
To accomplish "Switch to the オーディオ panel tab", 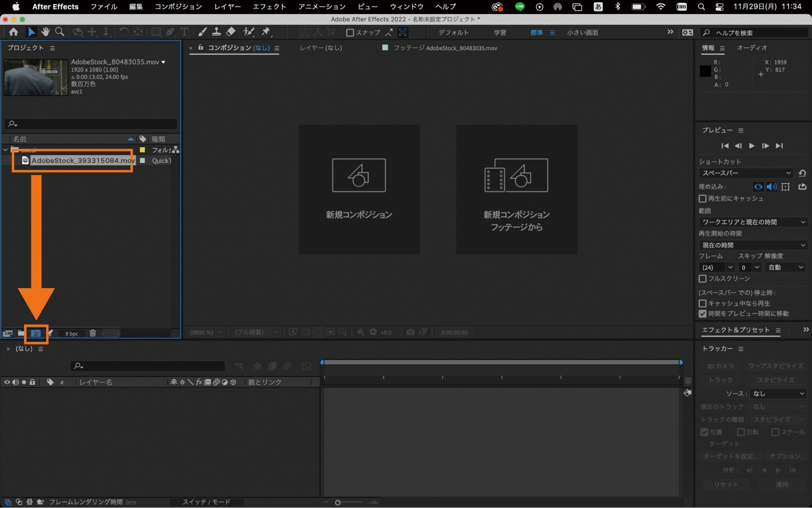I will click(x=751, y=48).
